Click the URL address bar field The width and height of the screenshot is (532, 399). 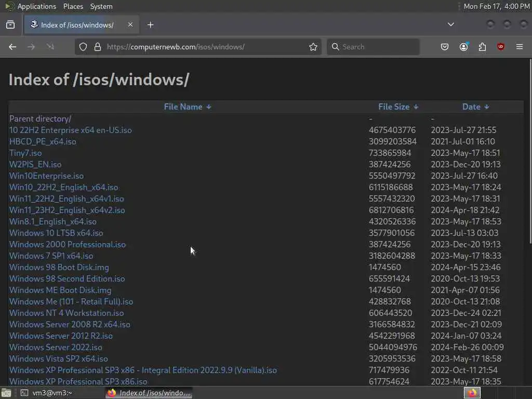198,47
